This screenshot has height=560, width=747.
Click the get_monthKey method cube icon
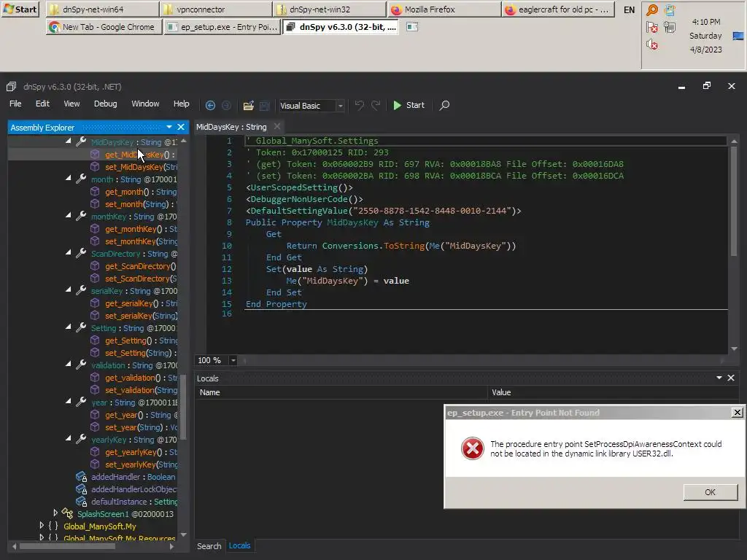(95, 228)
